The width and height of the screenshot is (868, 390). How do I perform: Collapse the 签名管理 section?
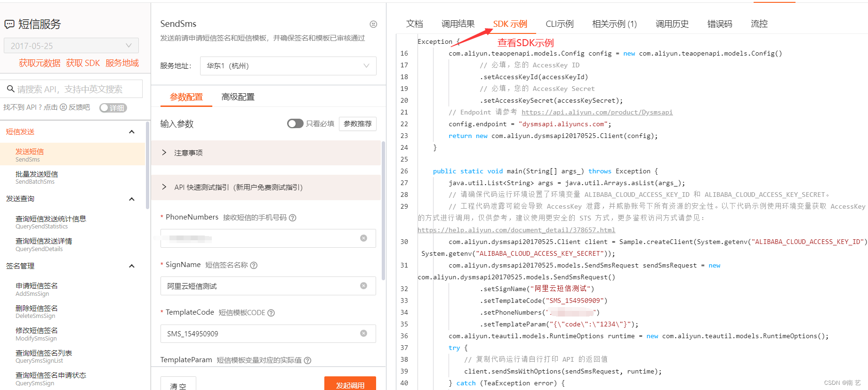pos(132,266)
